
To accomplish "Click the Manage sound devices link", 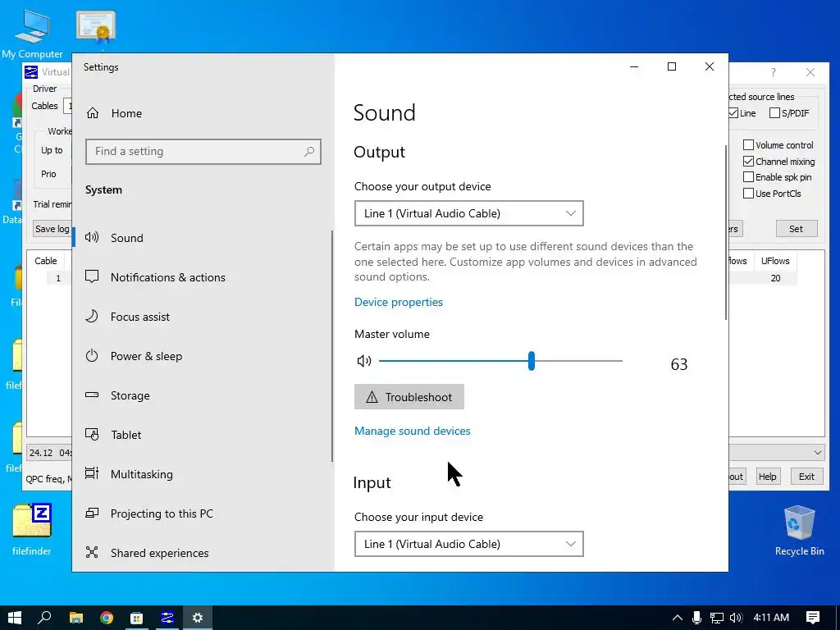I will (x=413, y=431).
